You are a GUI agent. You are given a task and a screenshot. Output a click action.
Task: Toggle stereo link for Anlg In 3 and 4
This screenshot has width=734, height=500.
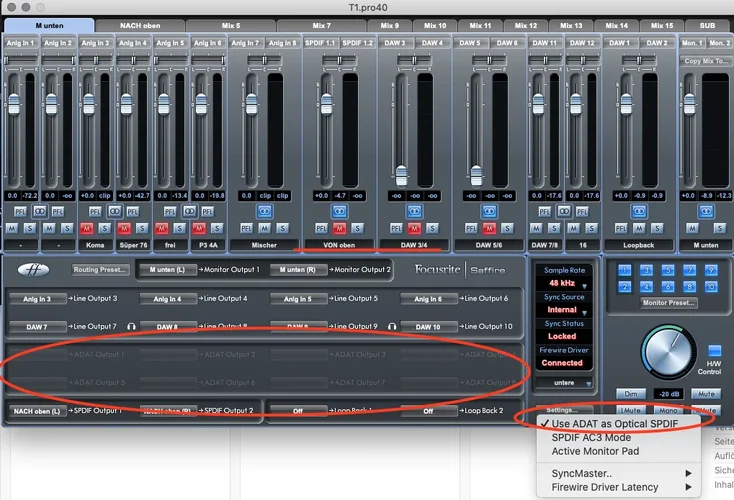click(x=115, y=212)
